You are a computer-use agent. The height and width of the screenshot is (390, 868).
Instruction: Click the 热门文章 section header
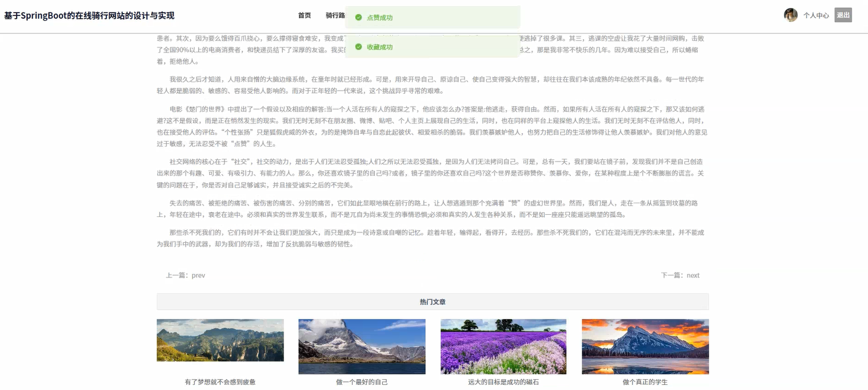pos(433,301)
